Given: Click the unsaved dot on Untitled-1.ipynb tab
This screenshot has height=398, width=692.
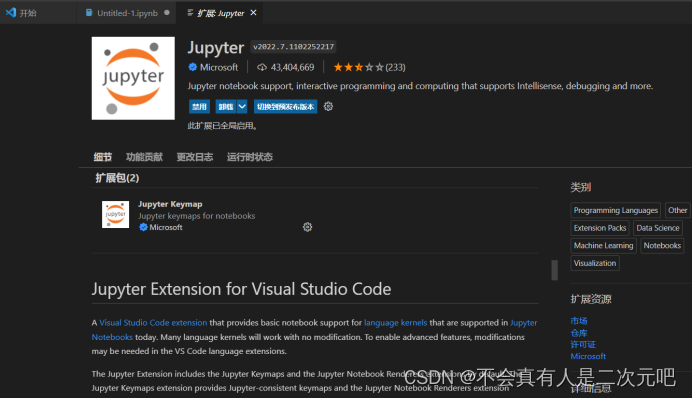Looking at the screenshot, I should point(167,12).
